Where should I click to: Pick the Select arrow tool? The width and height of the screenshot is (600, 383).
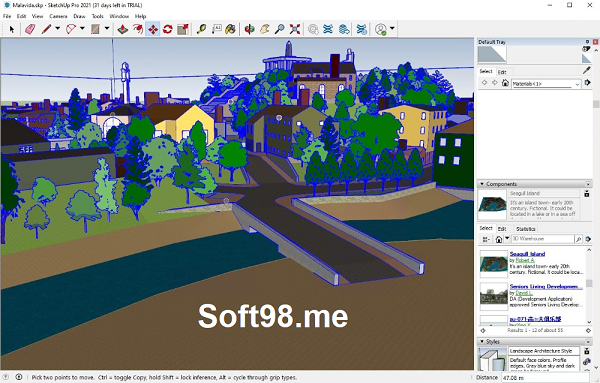point(11,29)
